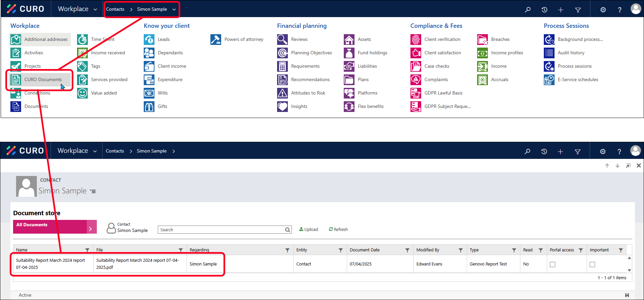The image size is (644, 300).
Task: Open Attitudes to Risk
Action: tap(301, 93)
